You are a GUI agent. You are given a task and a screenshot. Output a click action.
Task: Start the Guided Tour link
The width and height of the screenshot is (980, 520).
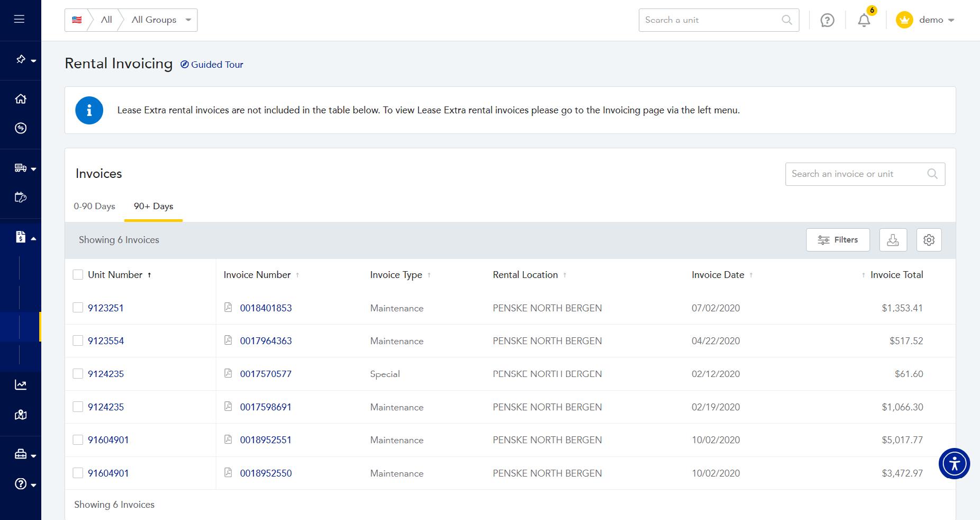(212, 65)
